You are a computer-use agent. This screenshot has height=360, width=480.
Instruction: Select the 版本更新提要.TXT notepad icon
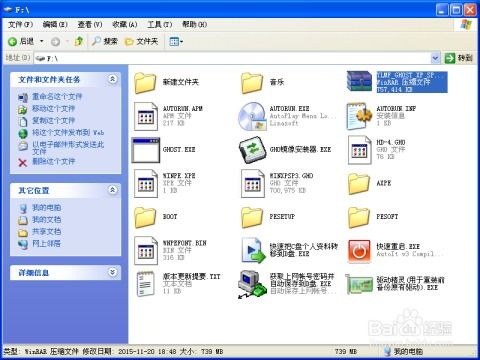coord(146,284)
